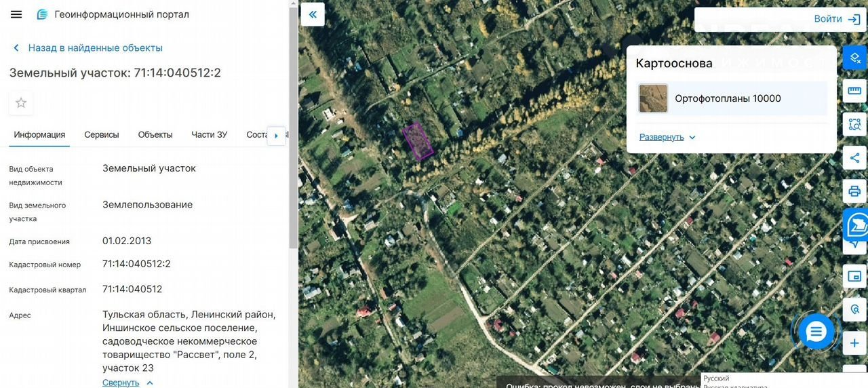
Task: Show more tabs with the right arrow
Action: click(x=276, y=136)
